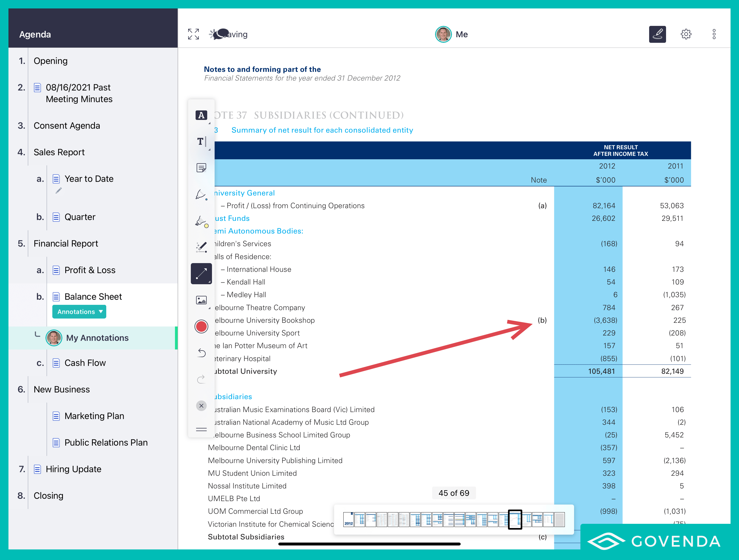
Task: Select the highlighted page thumbnail in the filmstrip
Action: click(515, 519)
